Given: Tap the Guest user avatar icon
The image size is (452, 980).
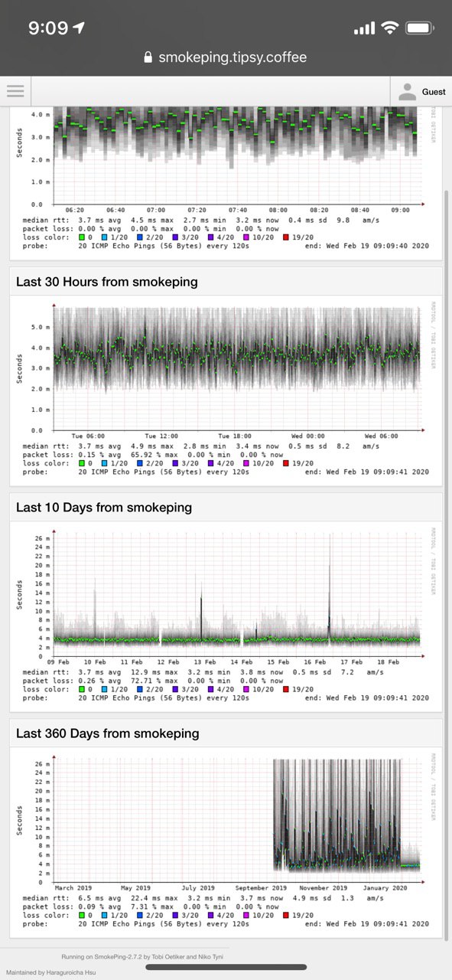Looking at the screenshot, I should click(x=408, y=92).
